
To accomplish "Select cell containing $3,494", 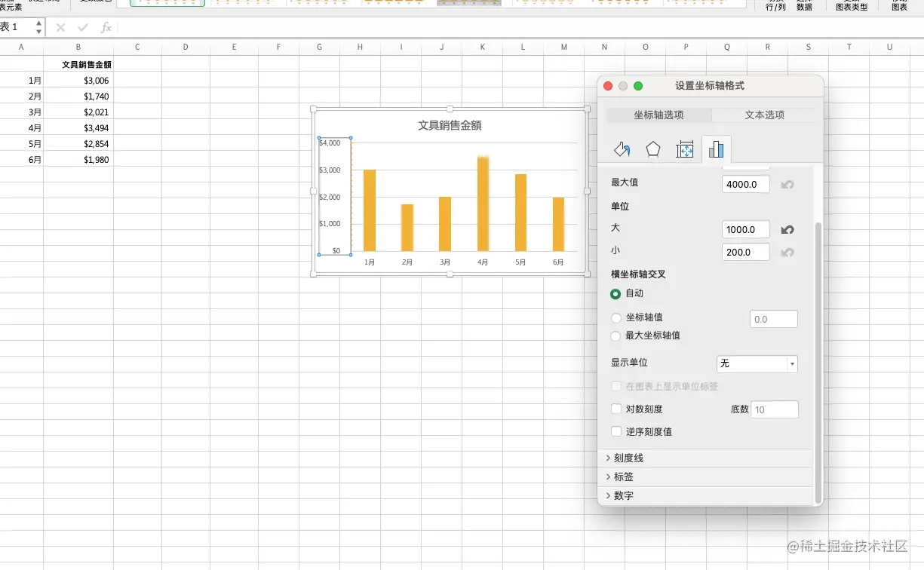I will [78, 127].
